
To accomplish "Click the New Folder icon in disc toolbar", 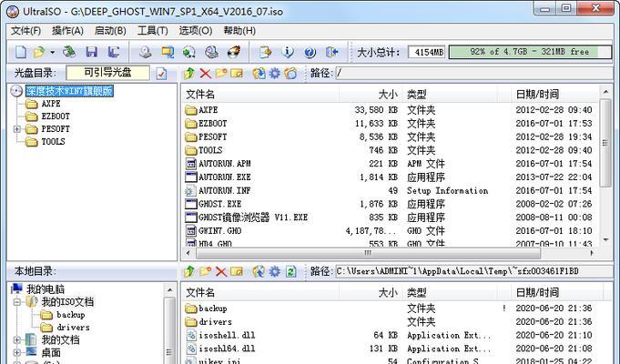I will click(x=220, y=73).
